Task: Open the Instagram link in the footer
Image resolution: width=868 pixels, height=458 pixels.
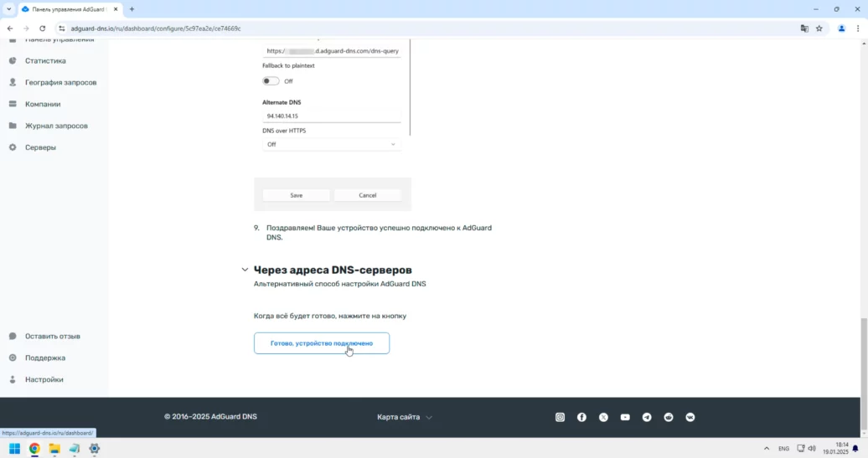Action: pyautogui.click(x=561, y=417)
